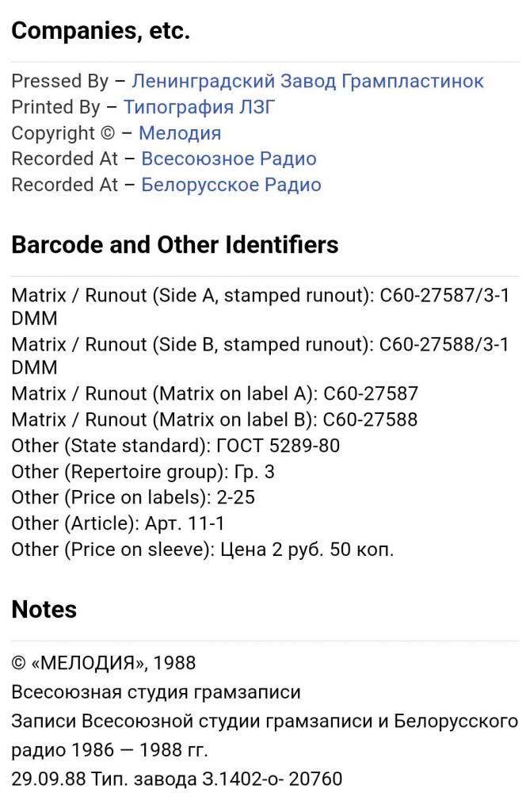Click the 'Companies, etc.' heading
This screenshot has width=530, height=812.
tap(101, 32)
